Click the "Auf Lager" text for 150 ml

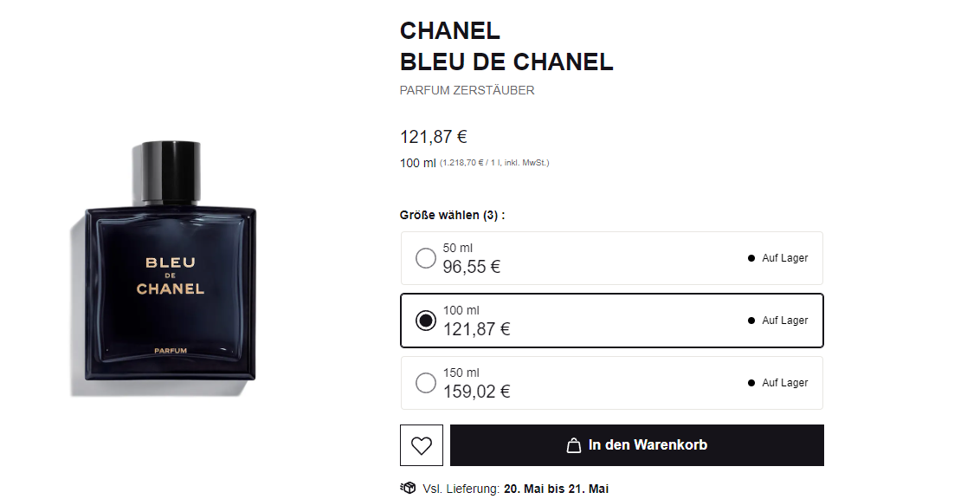(784, 383)
